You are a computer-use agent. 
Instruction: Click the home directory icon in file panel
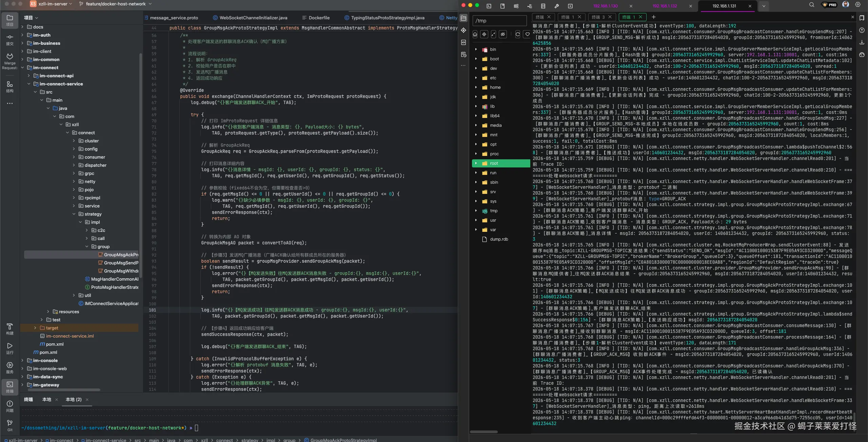click(475, 34)
